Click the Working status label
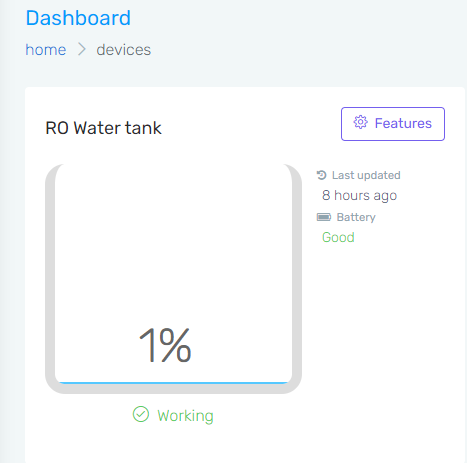The width and height of the screenshot is (467, 463). coord(185,416)
